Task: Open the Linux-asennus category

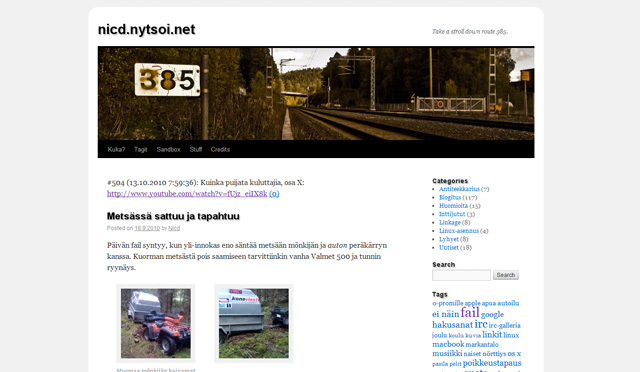Action: click(x=459, y=231)
